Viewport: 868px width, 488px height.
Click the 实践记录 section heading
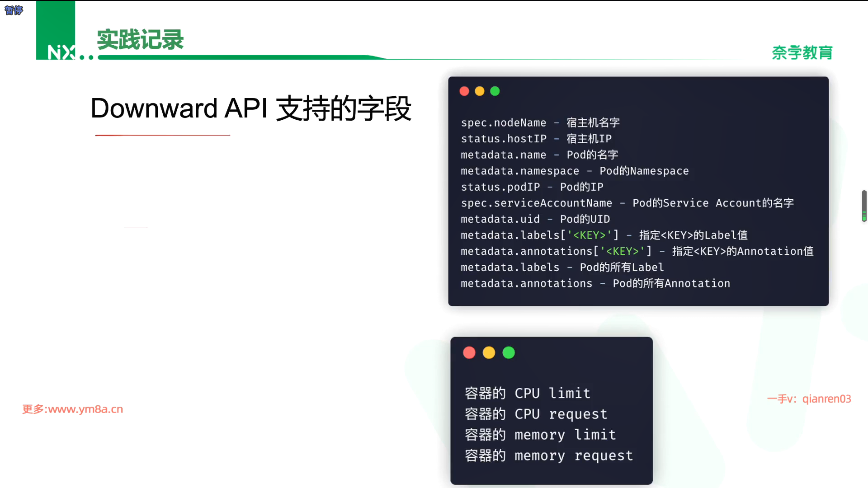click(140, 40)
